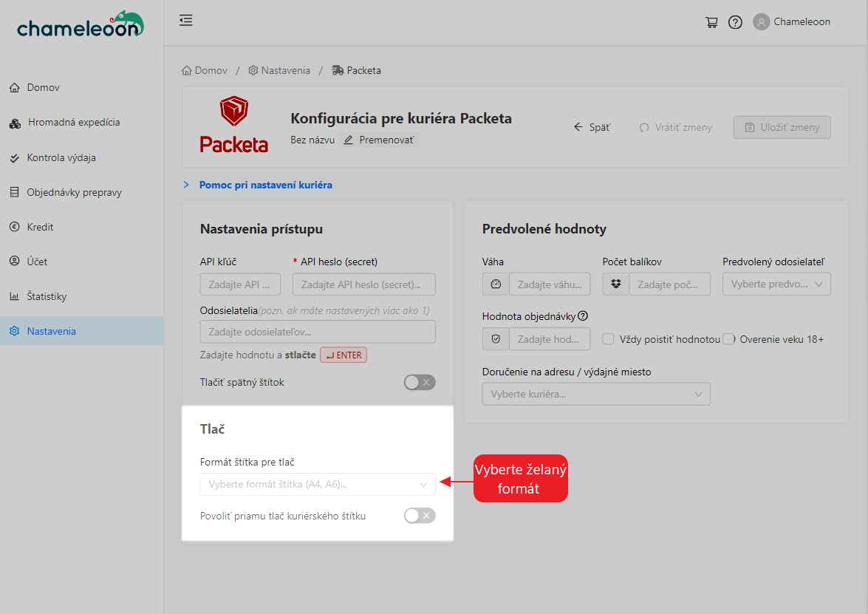The height and width of the screenshot is (614, 868).
Task: Go to Objednávky prepravy in the sidebar
Action: 74,192
